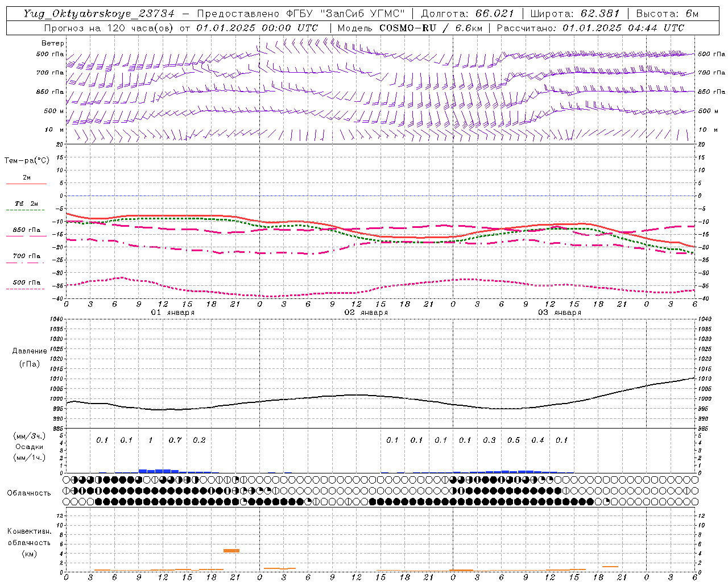Select the model label COSMO-RU / 6.6км
This screenshot has height=582, width=728.
tap(431, 28)
